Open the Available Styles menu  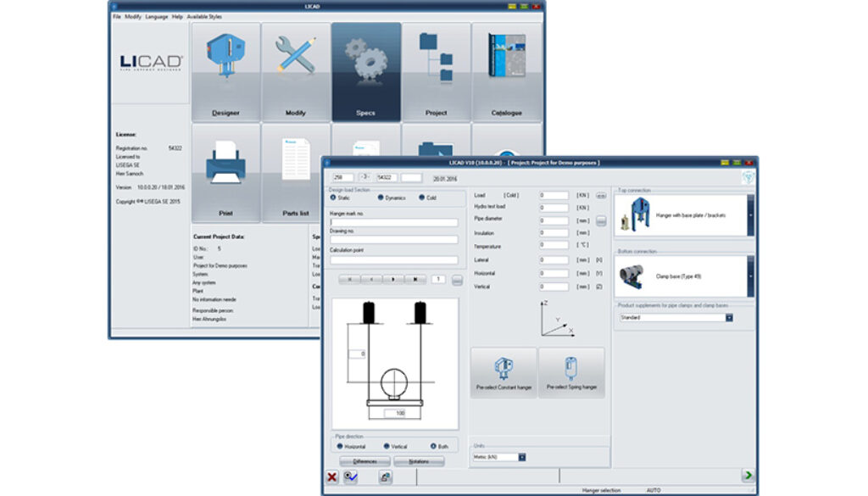(x=206, y=16)
